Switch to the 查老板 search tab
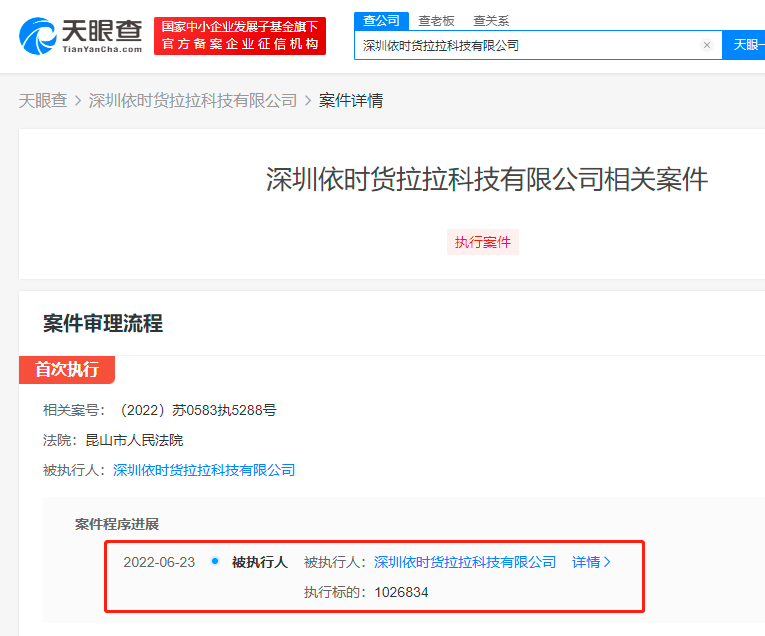765x636 pixels. coord(437,20)
